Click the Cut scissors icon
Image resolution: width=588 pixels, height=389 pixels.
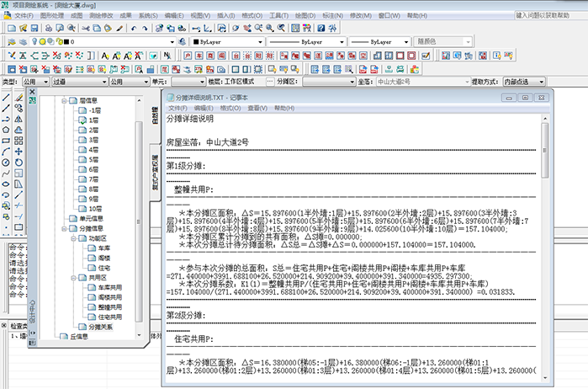[x=86, y=28]
